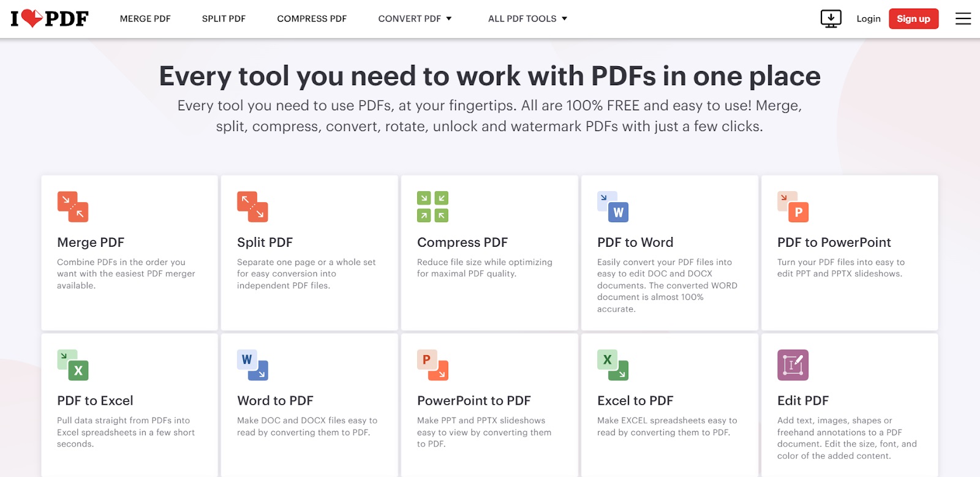Click the Login link

(x=868, y=18)
